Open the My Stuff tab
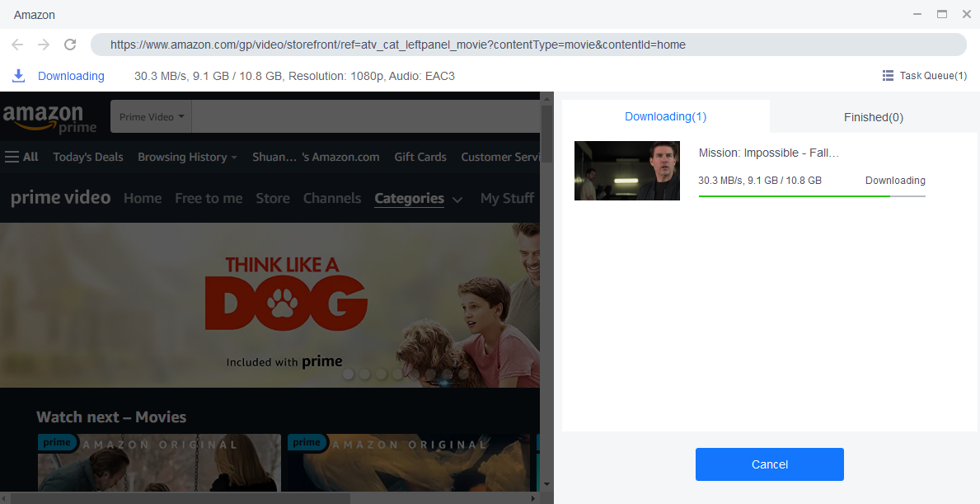 click(x=507, y=198)
